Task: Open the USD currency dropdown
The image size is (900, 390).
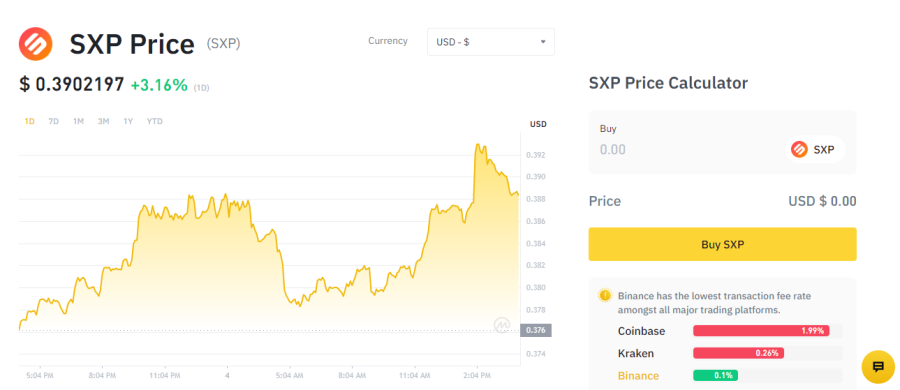Action: 491,42
